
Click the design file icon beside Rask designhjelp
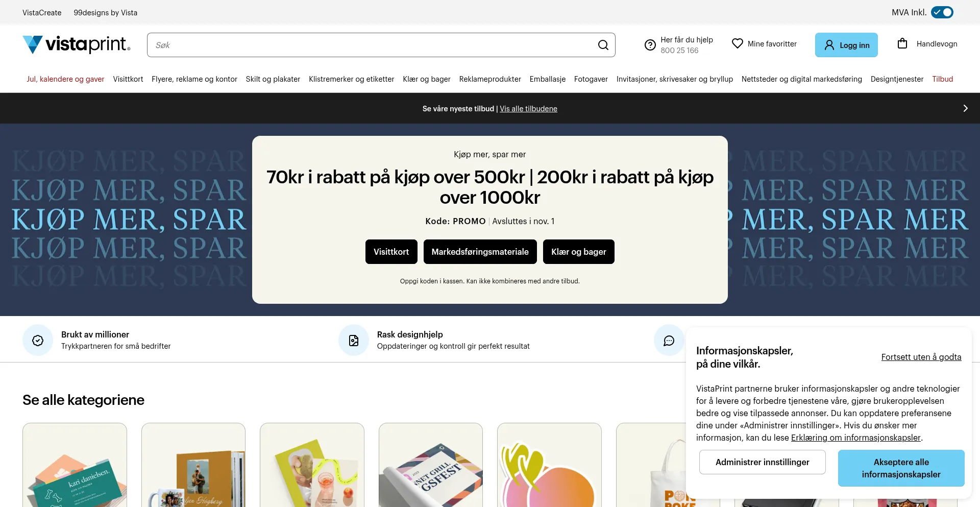[x=354, y=341]
